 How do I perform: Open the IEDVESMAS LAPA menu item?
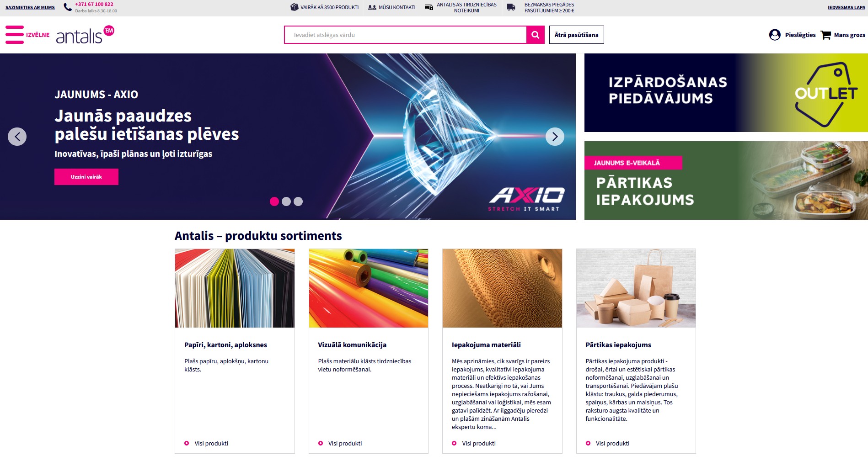tap(846, 7)
